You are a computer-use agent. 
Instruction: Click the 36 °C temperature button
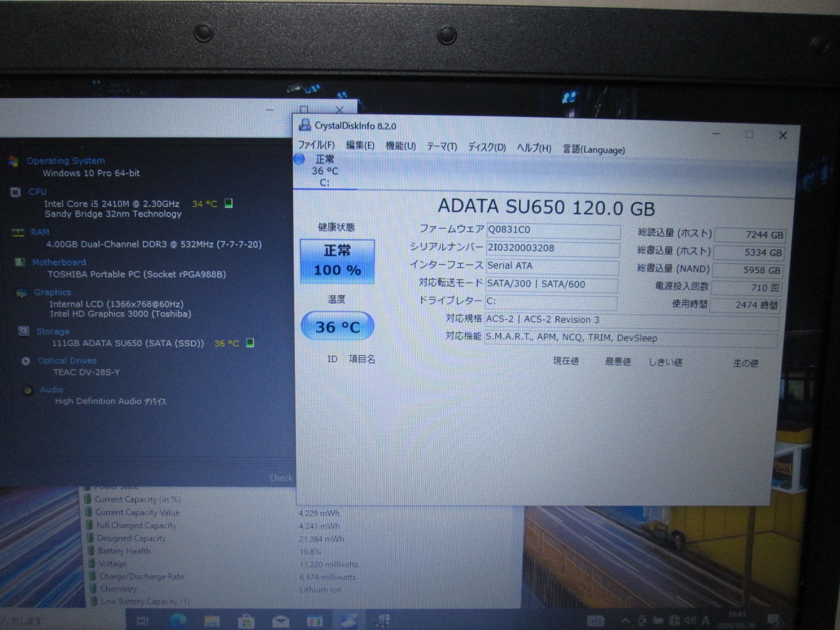[338, 327]
